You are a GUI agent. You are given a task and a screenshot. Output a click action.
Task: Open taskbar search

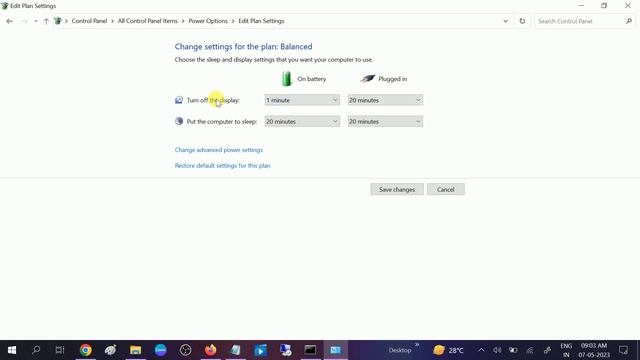(36, 350)
